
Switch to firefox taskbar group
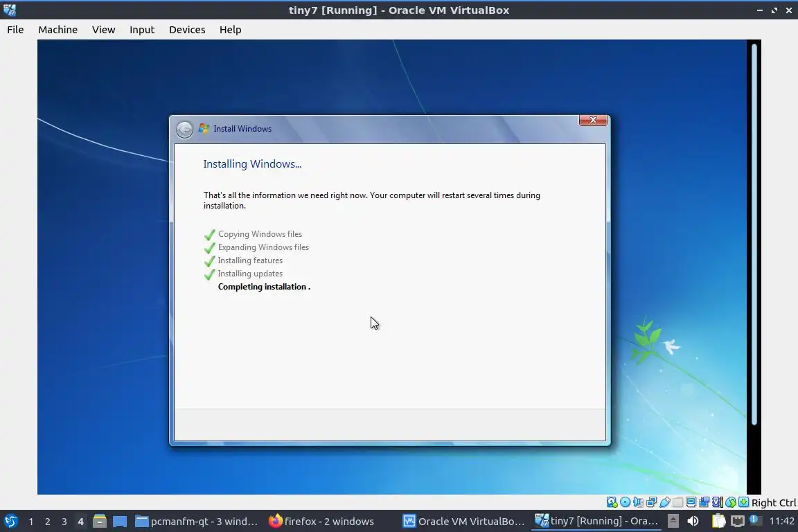click(321, 522)
